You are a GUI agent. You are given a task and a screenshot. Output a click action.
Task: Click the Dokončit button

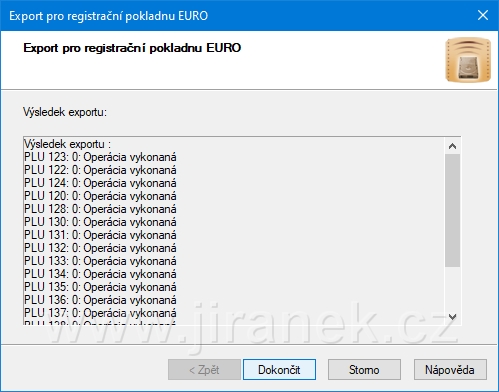pyautogui.click(x=279, y=369)
